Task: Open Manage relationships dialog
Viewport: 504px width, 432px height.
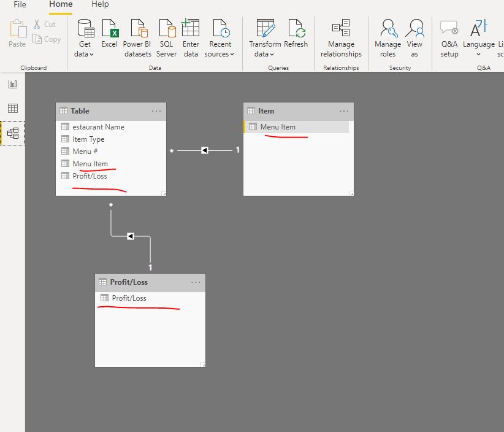Action: [x=341, y=38]
